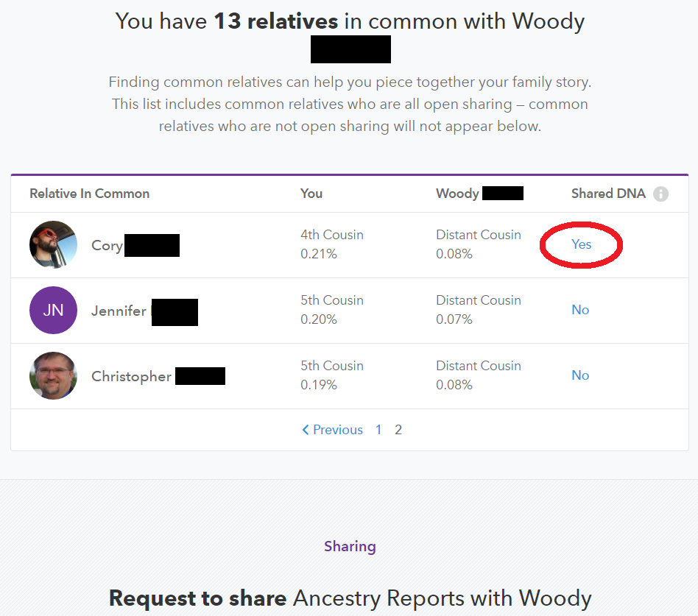698x616 pixels.
Task: Click No in Christopher's Shared DNA column
Action: [580, 375]
